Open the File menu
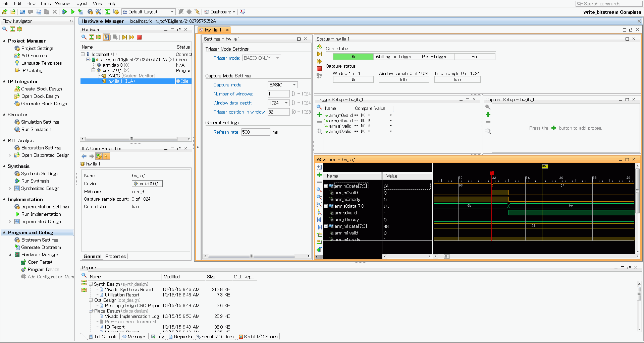The height and width of the screenshot is (343, 644). point(6,3)
